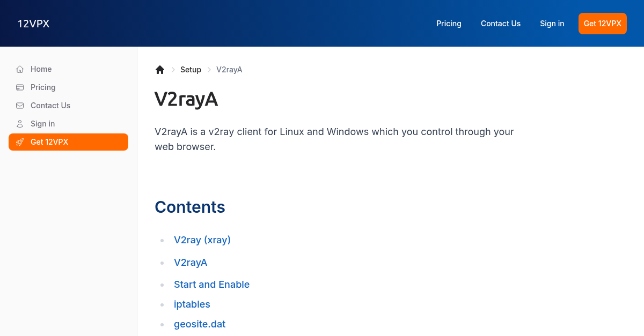Jump to V2ray (xray) section
This screenshot has width=644, height=336.
(x=202, y=240)
